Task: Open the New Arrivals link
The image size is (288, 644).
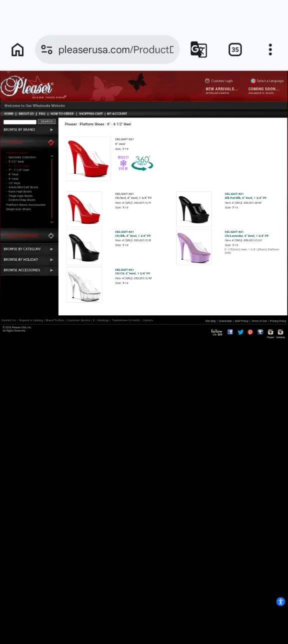Action: pos(221,90)
